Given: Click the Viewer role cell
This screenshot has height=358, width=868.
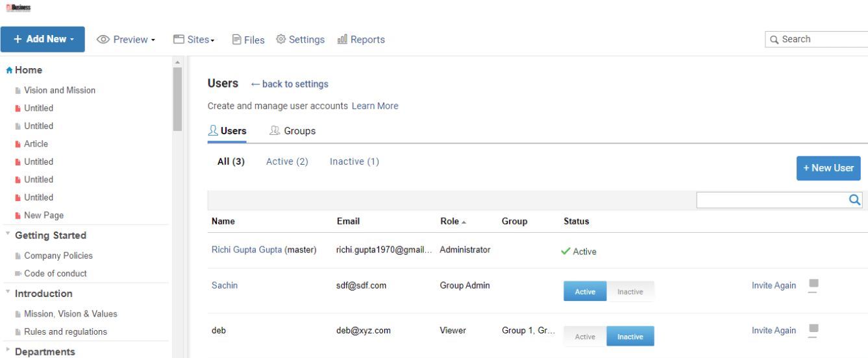Looking at the screenshot, I should [453, 331].
